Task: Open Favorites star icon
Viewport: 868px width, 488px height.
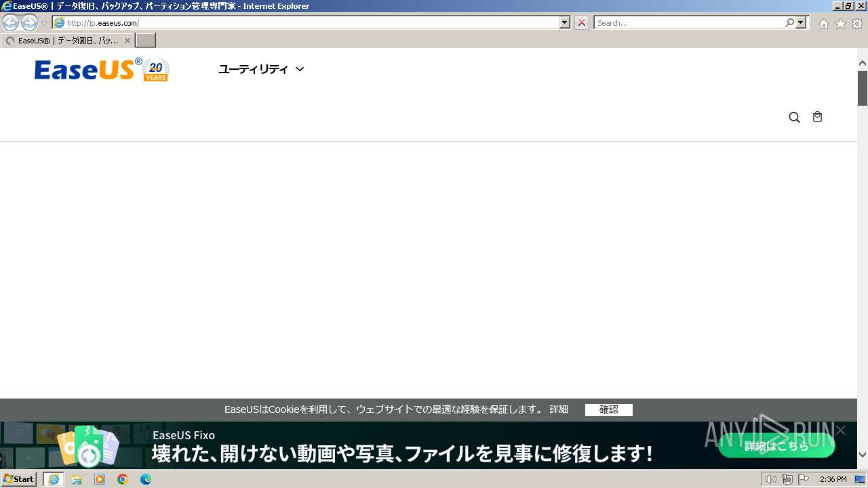Action: point(840,24)
